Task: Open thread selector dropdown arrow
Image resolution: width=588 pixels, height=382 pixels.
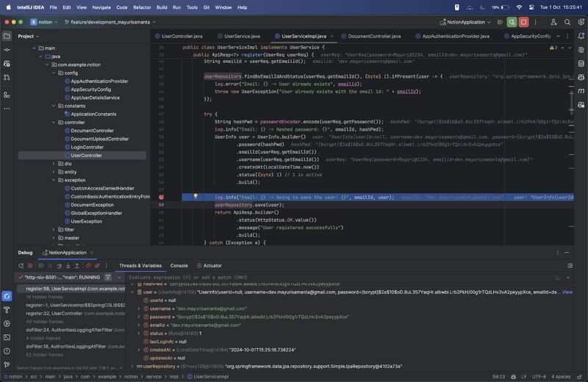Action: [119, 278]
